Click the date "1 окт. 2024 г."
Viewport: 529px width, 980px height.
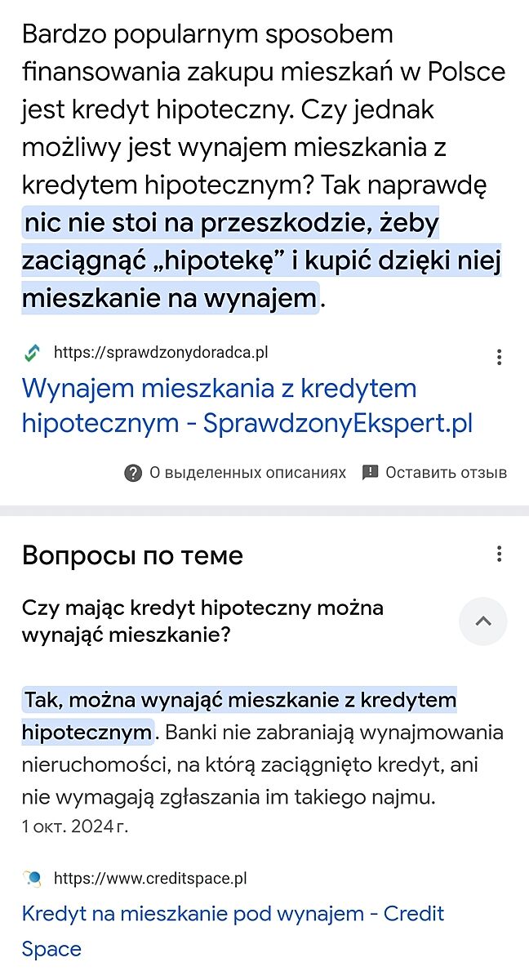tap(75, 826)
